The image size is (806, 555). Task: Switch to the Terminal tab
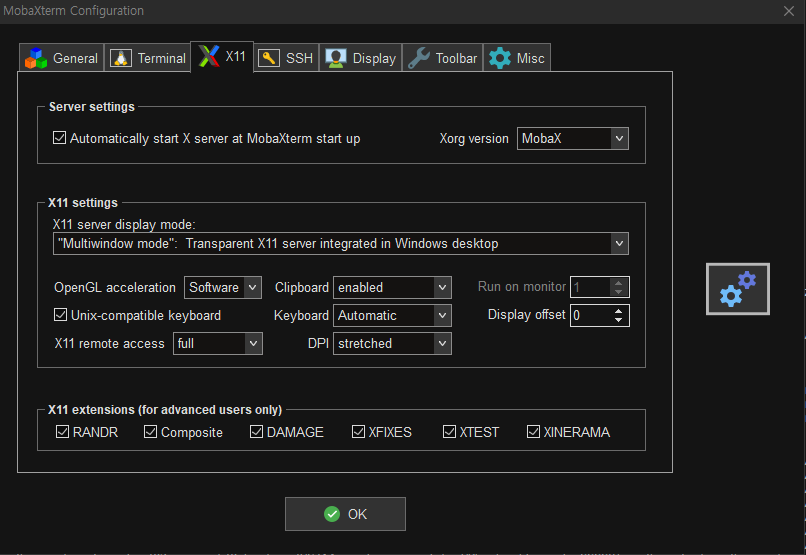tap(148, 58)
